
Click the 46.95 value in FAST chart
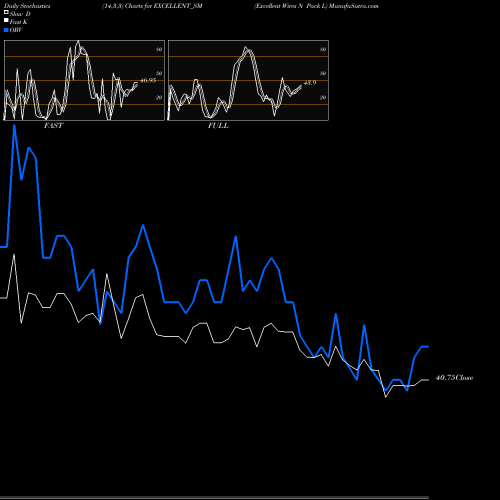click(x=148, y=81)
